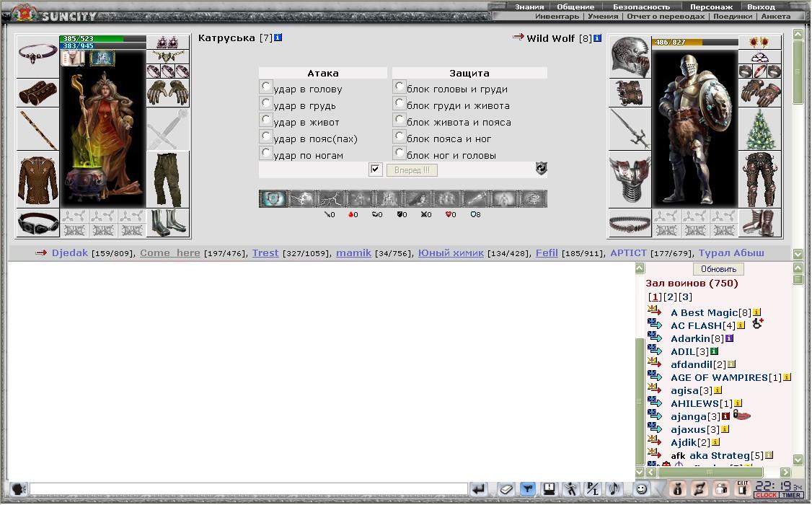The image size is (812, 505).
Task: Select defense блок головы и груди
Action: click(x=399, y=86)
